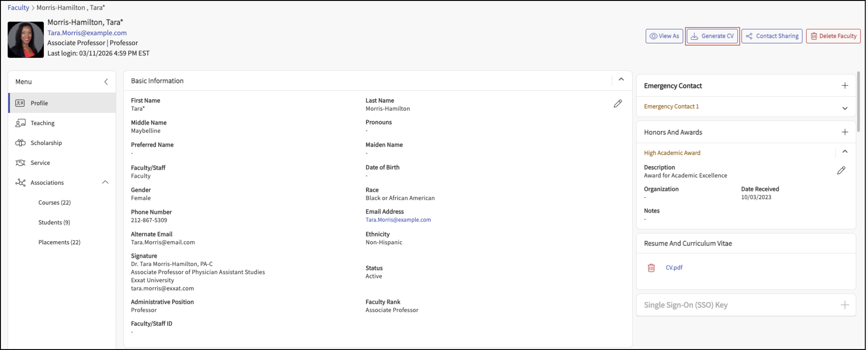Open the Teaching menu section
The height and width of the screenshot is (350, 868).
click(x=42, y=123)
